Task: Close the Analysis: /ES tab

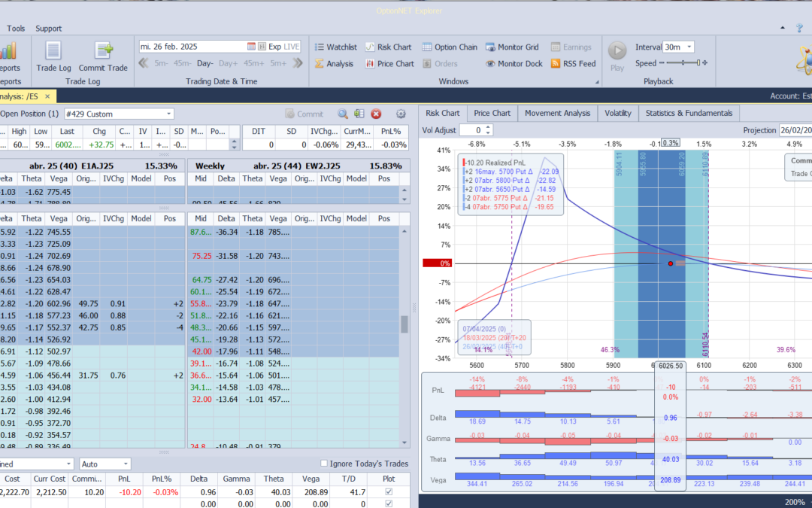Action: coord(47,96)
